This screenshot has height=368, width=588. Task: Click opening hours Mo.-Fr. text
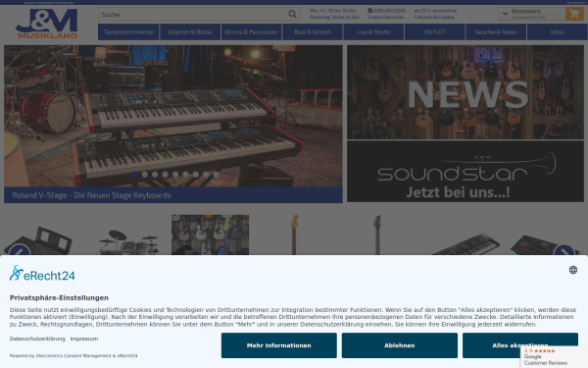(x=333, y=11)
